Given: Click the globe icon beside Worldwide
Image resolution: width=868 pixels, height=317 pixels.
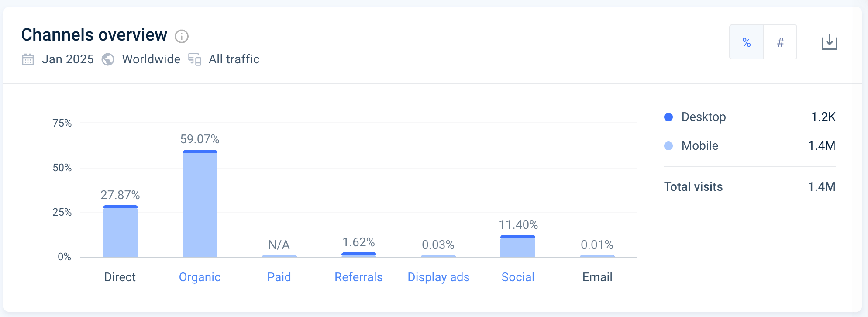Looking at the screenshot, I should coord(107,59).
